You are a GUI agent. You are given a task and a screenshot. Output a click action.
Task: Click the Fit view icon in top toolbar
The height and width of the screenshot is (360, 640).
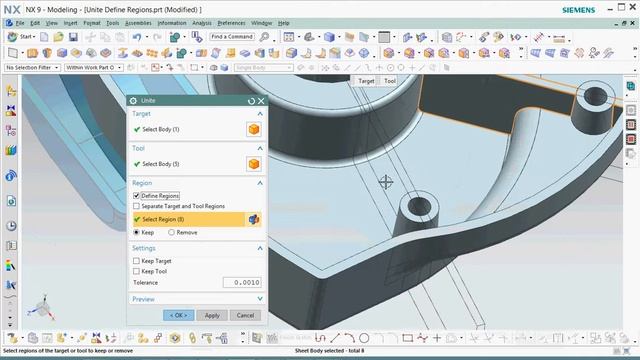(289, 37)
